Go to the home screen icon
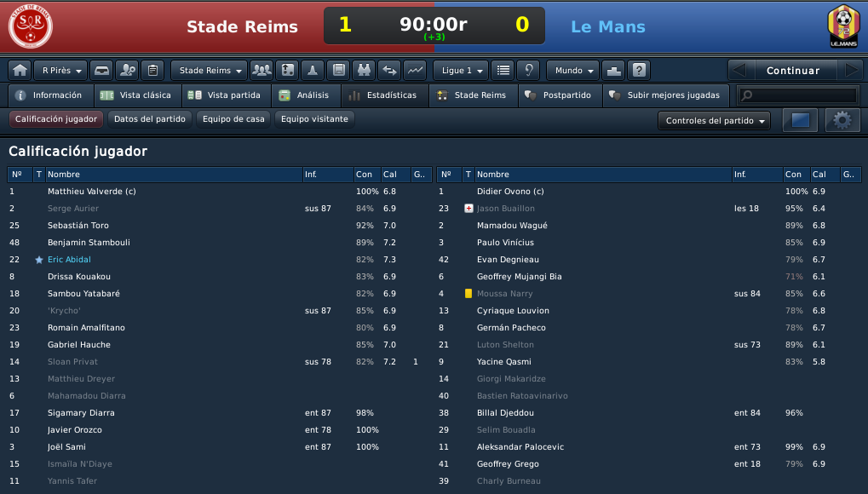 pyautogui.click(x=20, y=71)
